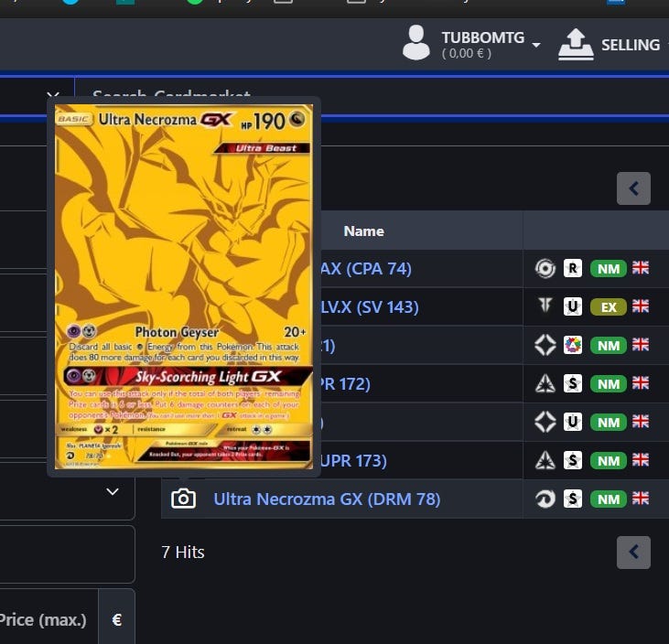Click the English flag in the Ultra Necrozma row

point(641,499)
